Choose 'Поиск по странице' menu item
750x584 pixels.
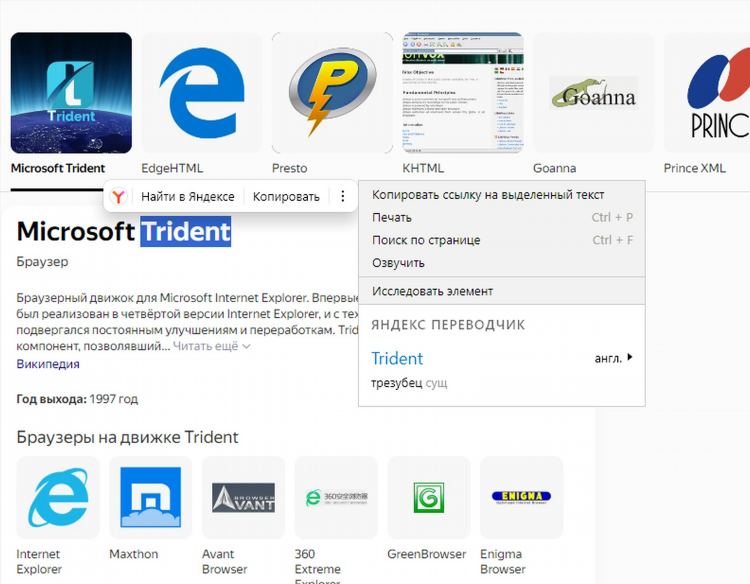coord(502,240)
